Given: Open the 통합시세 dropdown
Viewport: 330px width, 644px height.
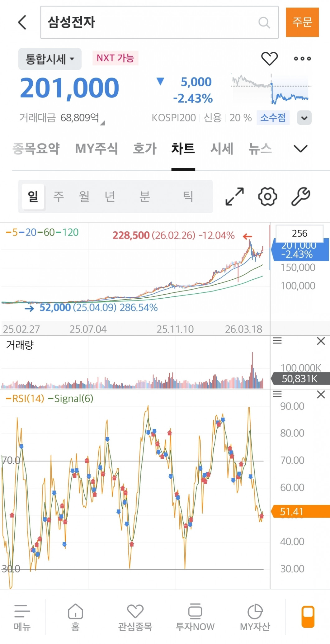Looking at the screenshot, I should point(50,59).
